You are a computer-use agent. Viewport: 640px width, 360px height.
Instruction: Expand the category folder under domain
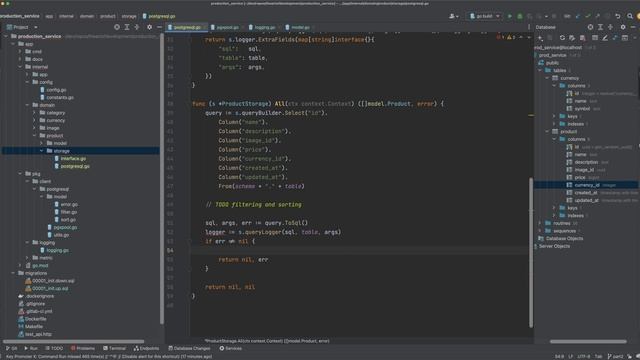(34, 113)
